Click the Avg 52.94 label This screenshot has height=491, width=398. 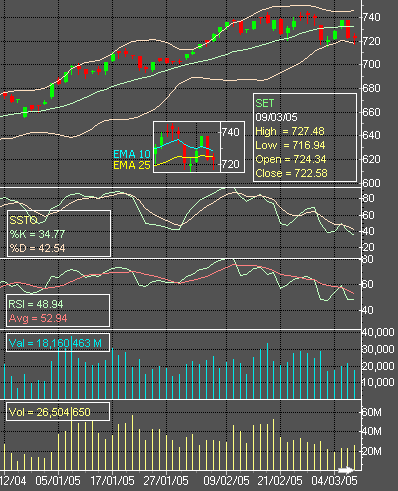[38, 318]
